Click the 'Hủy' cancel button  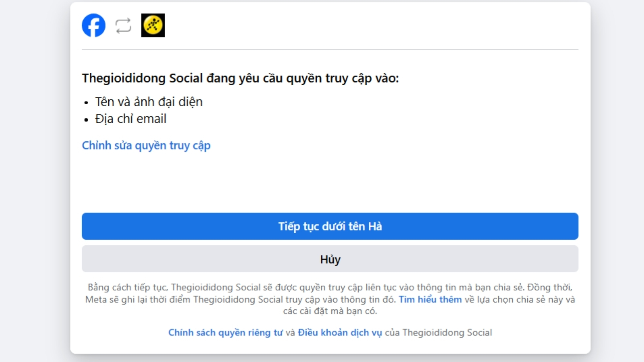point(330,259)
